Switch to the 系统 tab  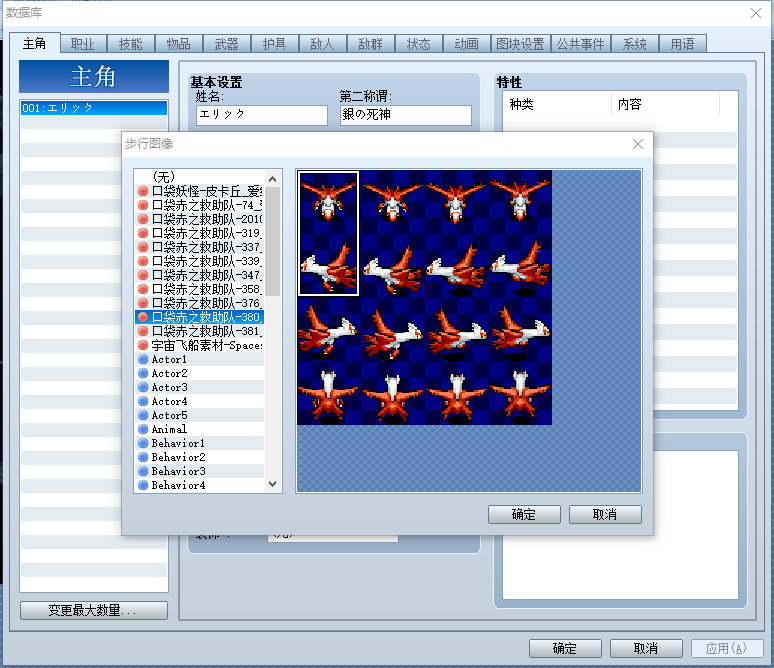point(635,44)
